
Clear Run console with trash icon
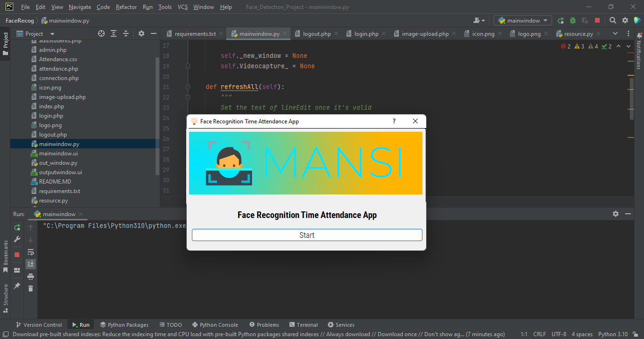point(31,289)
